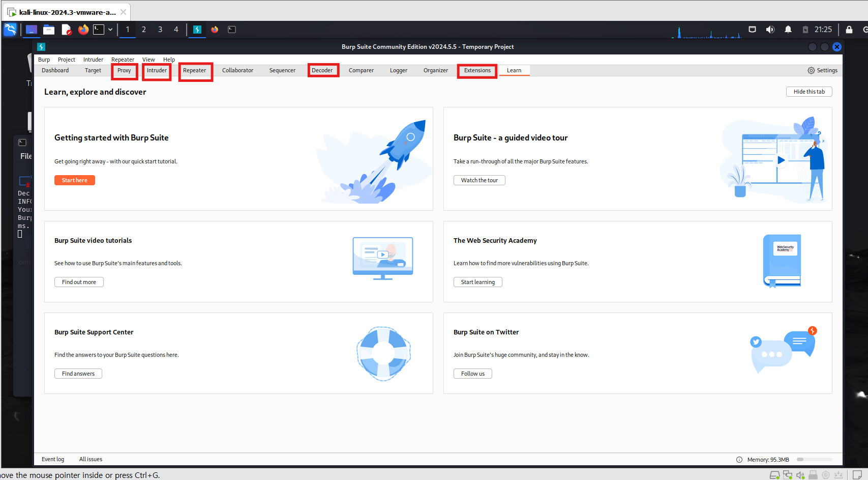Click the Burp Suite logo in the title bar
This screenshot has width=868, height=480.
tap(42, 47)
